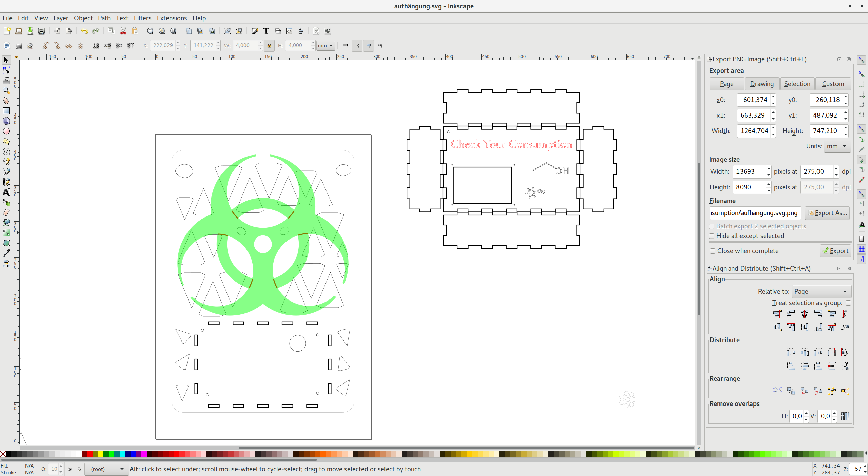This screenshot has width=868, height=476.
Task: Check Close when complete option
Action: pos(713,251)
